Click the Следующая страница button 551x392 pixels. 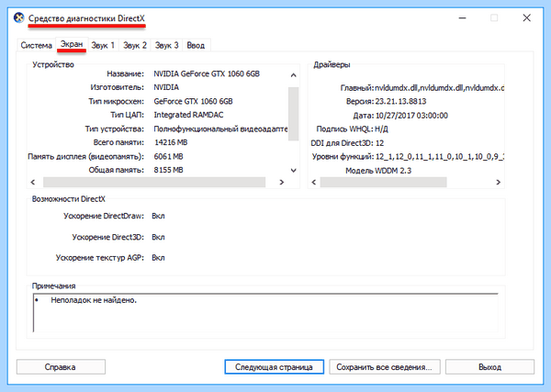pos(274,366)
